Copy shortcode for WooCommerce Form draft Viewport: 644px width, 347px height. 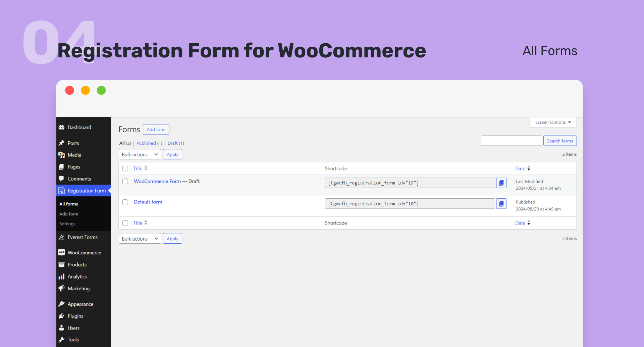[501, 183]
